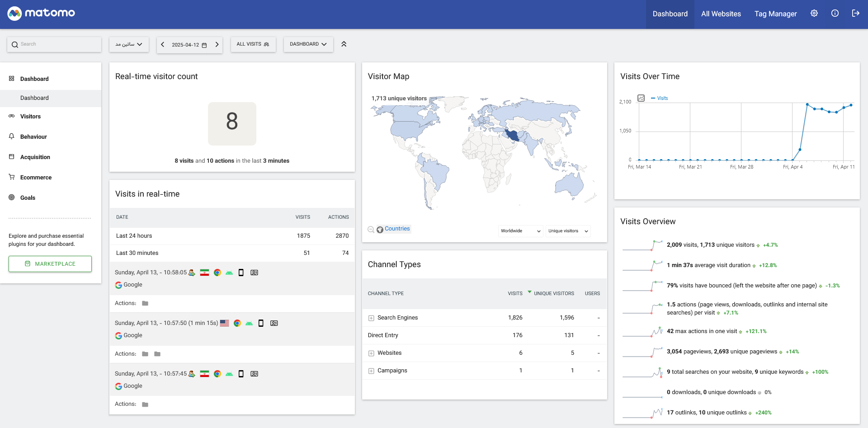Image resolution: width=868 pixels, height=428 pixels.
Task: Expand the Search Engines row
Action: [x=371, y=318]
